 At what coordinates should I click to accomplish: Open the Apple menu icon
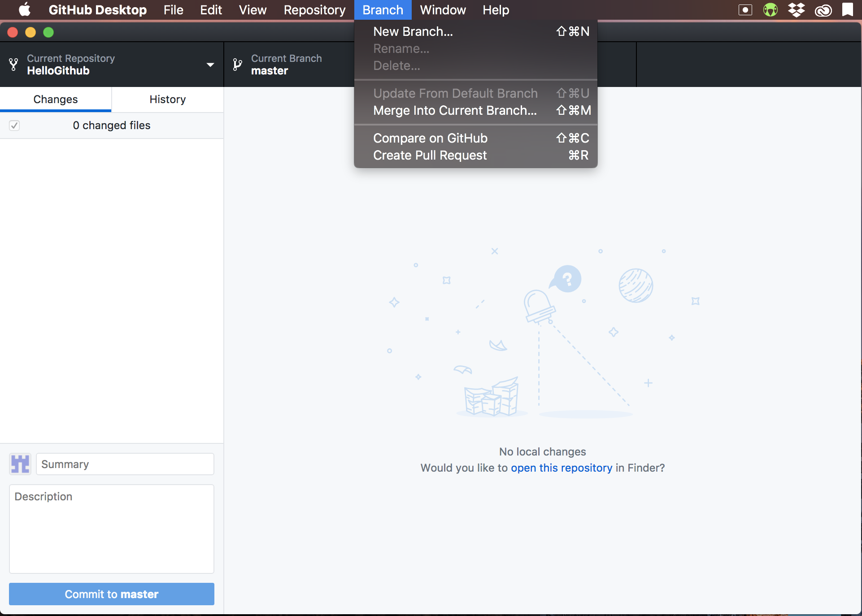(25, 9)
